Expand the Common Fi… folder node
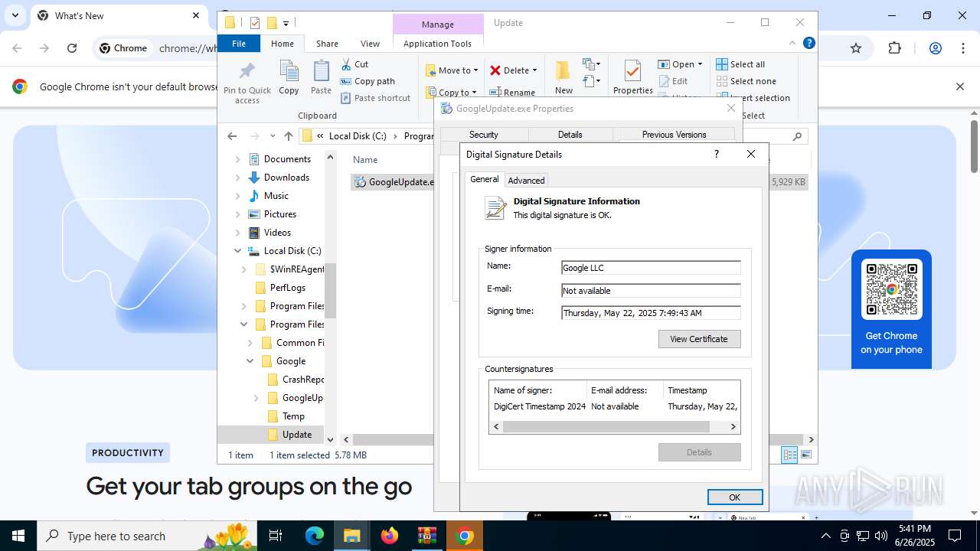Viewport: 980px width, 551px height. pos(250,343)
